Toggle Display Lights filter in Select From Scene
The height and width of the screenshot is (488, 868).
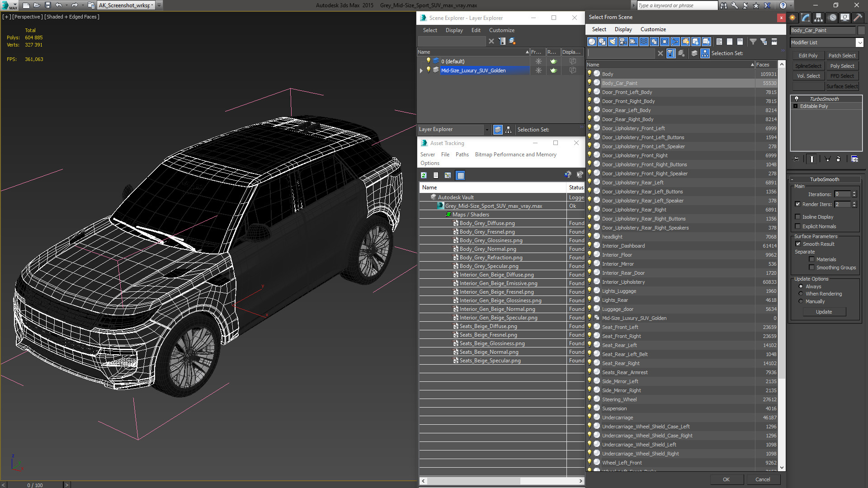point(613,42)
